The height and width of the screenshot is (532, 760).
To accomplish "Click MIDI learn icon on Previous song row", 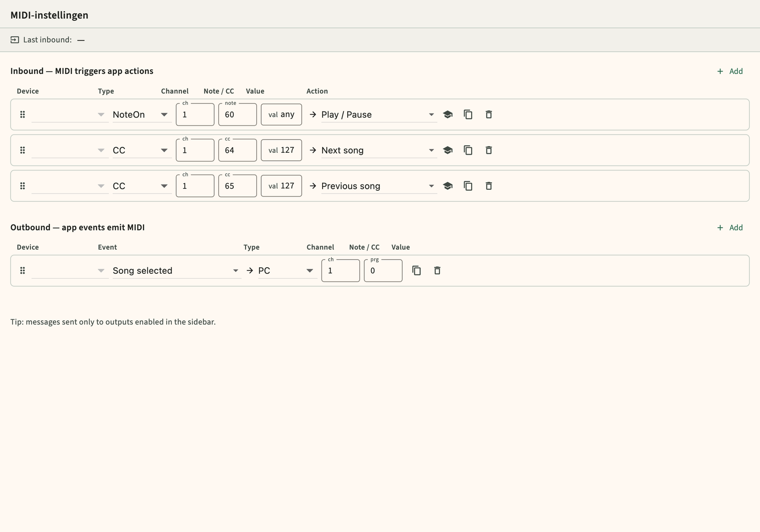I will [447, 186].
